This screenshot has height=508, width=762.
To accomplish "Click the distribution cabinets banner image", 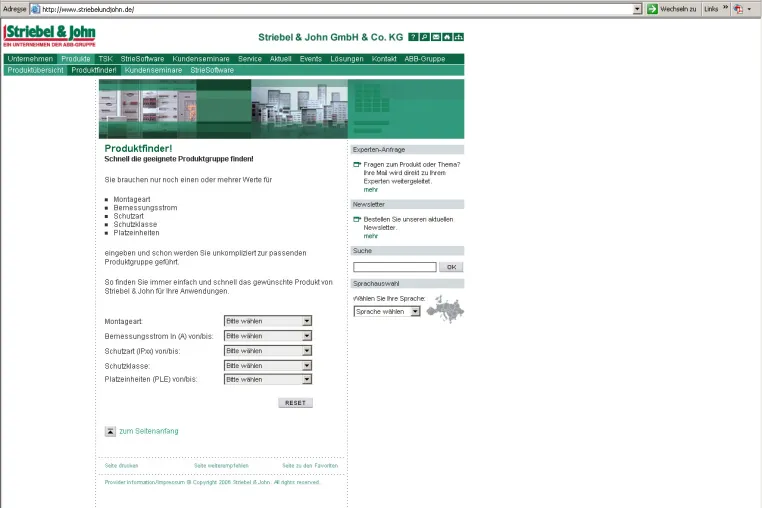I will [299, 109].
